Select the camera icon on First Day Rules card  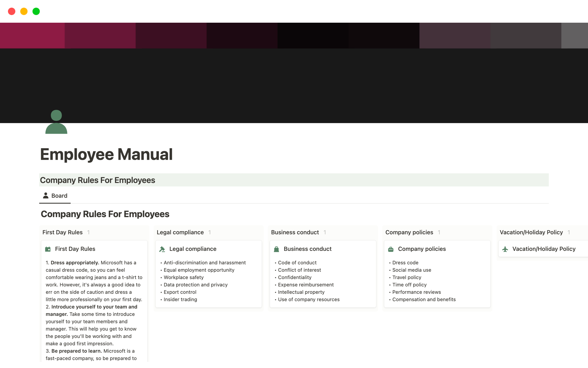(48, 249)
